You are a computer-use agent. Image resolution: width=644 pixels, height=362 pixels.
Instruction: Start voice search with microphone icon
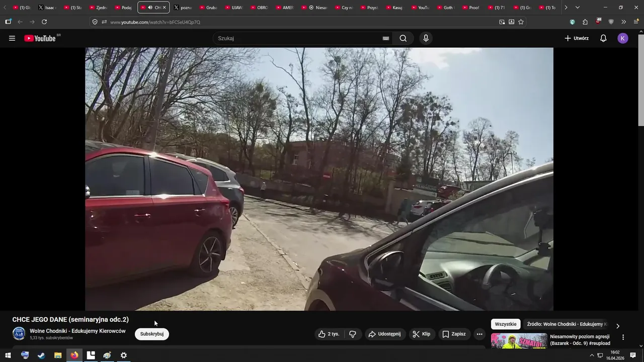click(x=426, y=38)
